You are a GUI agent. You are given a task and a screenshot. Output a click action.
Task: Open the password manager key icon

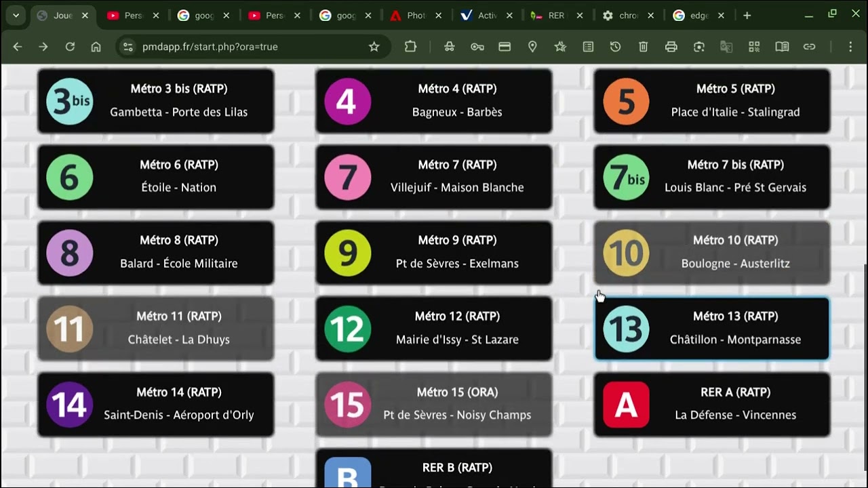pyautogui.click(x=477, y=47)
